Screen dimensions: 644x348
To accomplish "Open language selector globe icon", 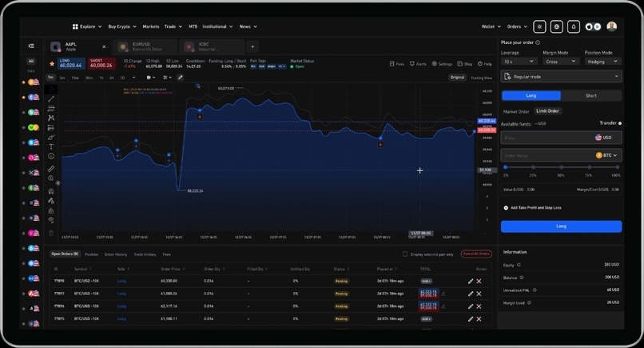I will click(556, 26).
